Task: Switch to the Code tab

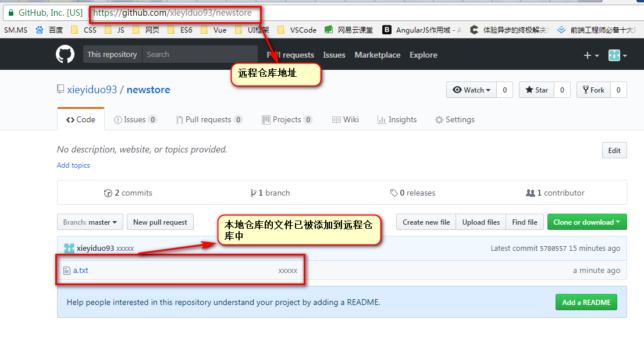Action: point(81,119)
